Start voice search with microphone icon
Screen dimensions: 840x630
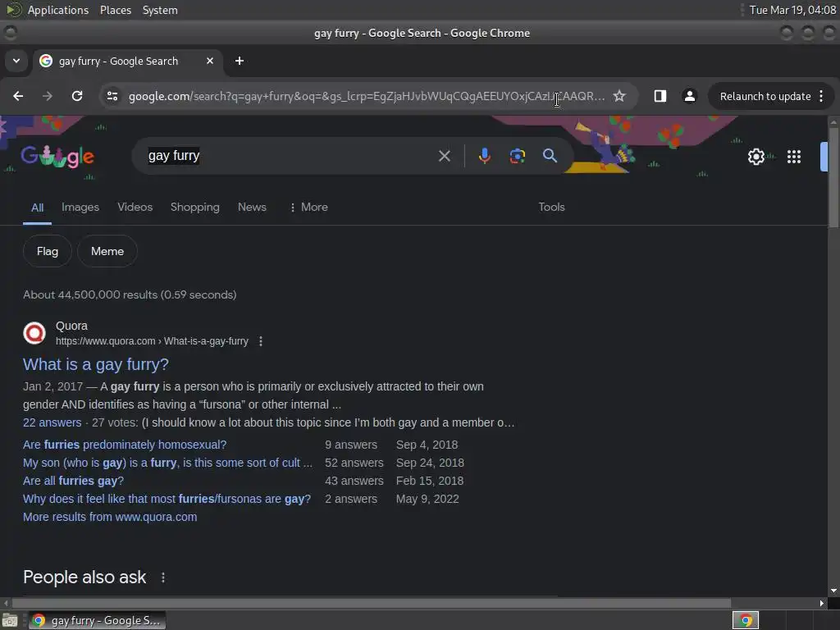tap(484, 156)
